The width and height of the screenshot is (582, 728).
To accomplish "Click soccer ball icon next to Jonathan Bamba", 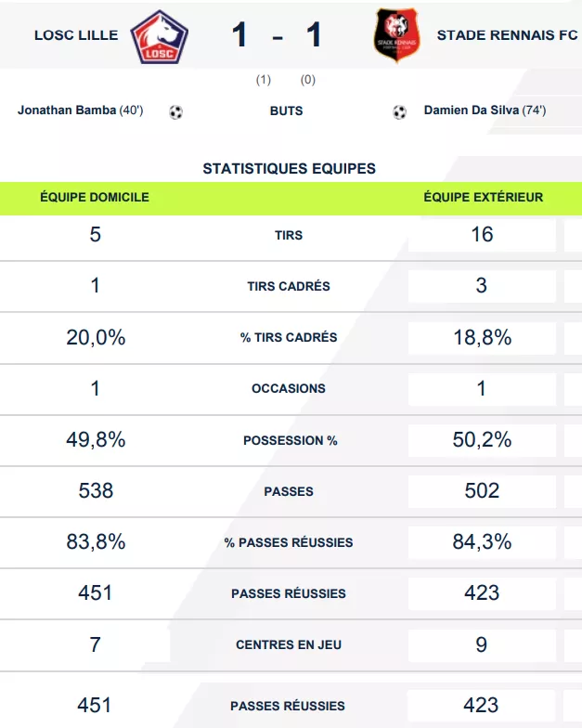I will tap(176, 112).
